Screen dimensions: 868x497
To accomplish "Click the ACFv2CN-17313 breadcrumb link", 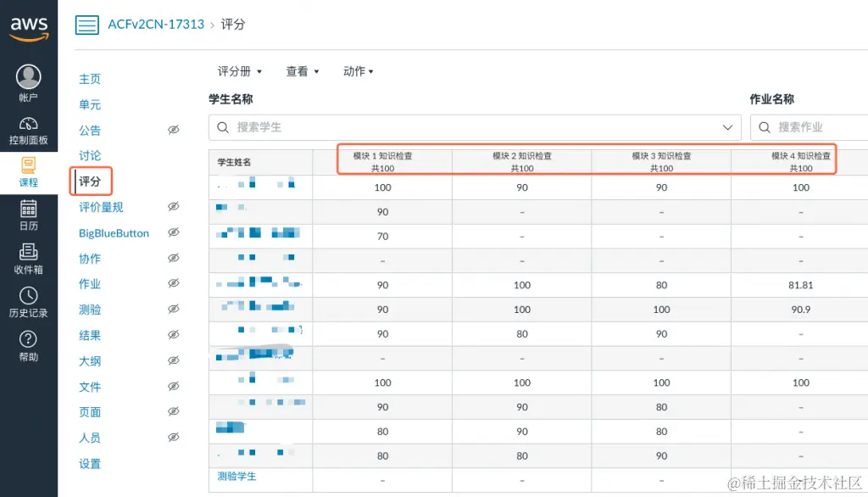I will click(x=156, y=25).
